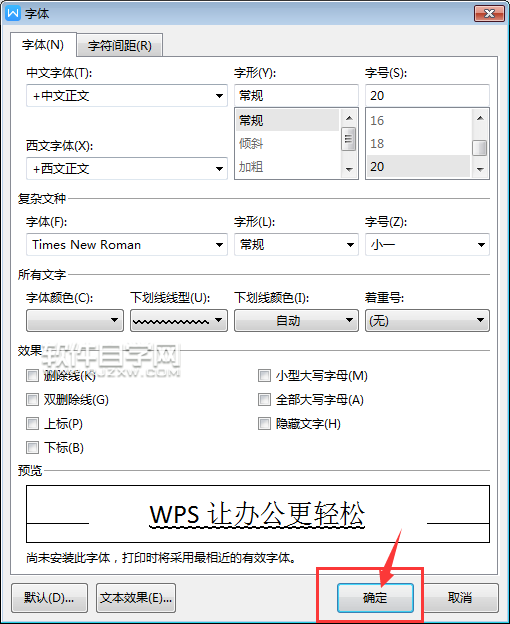Click the 字形 list scrollbar thumb
The height and width of the screenshot is (624, 510).
[349, 139]
